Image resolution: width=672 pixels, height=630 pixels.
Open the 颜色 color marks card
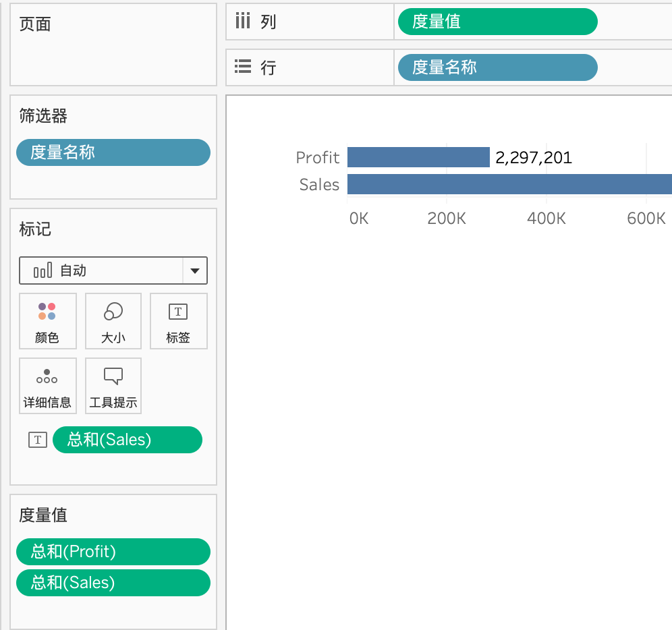(x=48, y=321)
